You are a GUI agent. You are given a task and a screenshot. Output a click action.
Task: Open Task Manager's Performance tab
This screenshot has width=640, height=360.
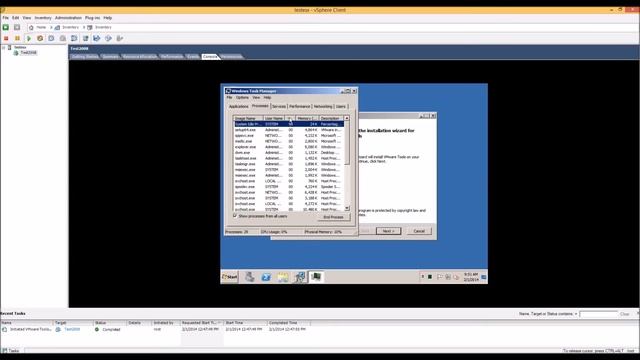300,107
